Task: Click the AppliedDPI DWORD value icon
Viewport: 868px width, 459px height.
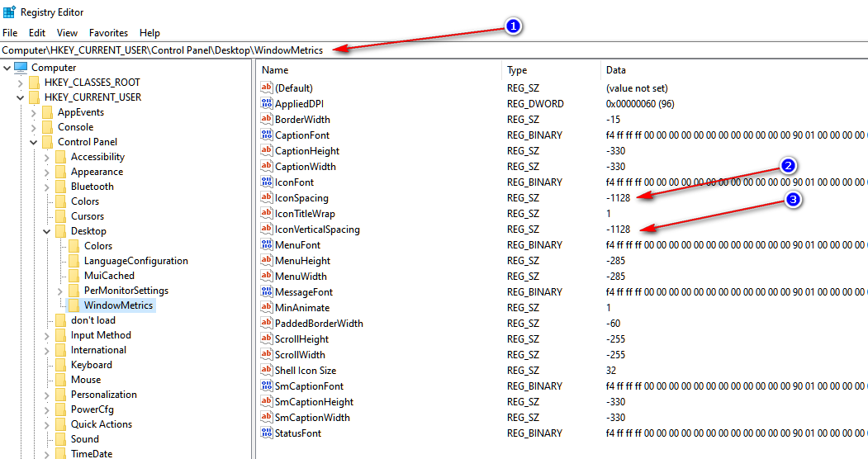Action: (x=267, y=103)
